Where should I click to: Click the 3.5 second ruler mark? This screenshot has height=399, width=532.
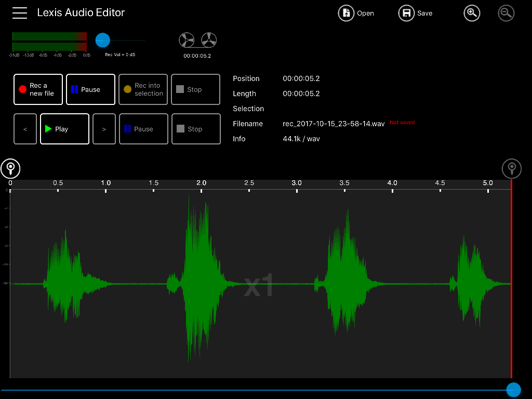(344, 183)
